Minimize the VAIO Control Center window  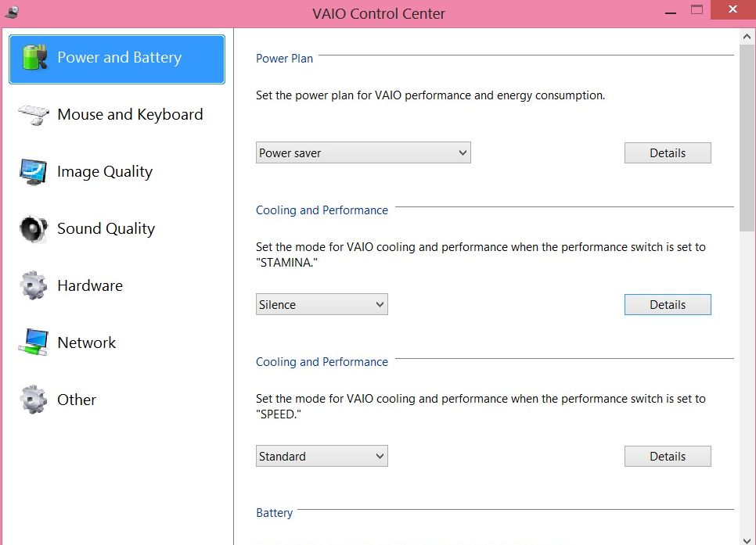pyautogui.click(x=670, y=12)
